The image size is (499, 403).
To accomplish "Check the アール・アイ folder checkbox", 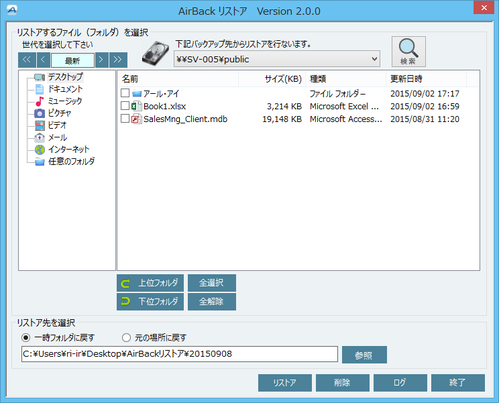I will pos(125,93).
